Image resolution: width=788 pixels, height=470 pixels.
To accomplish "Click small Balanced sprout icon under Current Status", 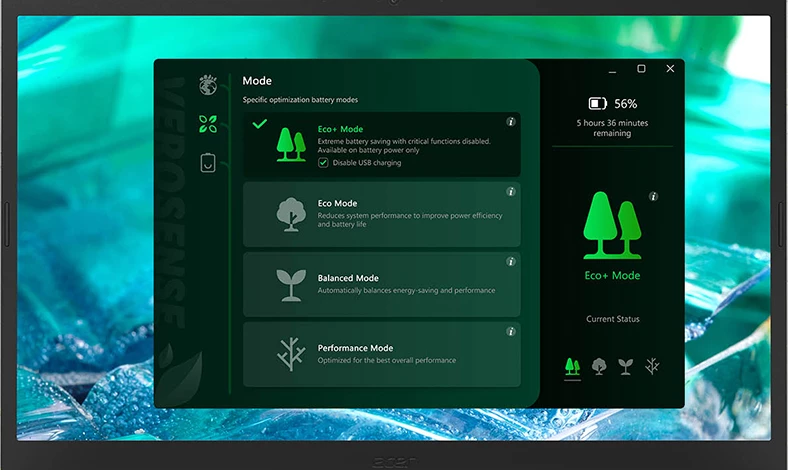I will point(625,366).
